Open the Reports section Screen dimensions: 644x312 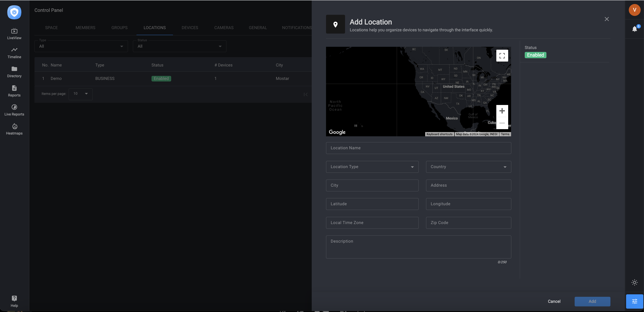coord(14,91)
